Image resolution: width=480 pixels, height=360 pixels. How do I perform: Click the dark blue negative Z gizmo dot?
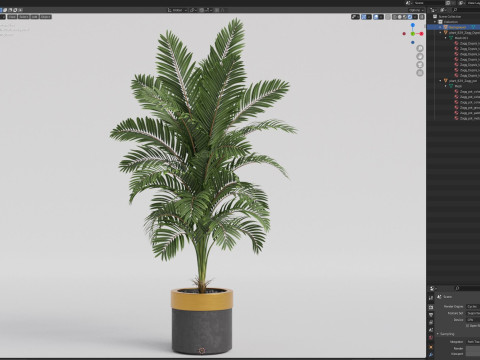413,42
